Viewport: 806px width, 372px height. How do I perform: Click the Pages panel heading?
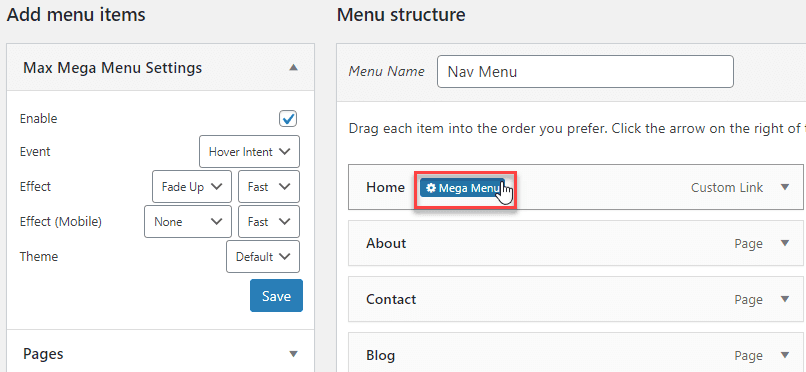coord(43,354)
